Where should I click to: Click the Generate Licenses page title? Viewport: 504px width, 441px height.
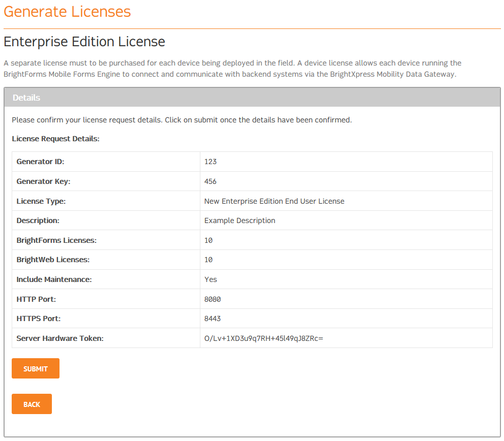coord(67,12)
